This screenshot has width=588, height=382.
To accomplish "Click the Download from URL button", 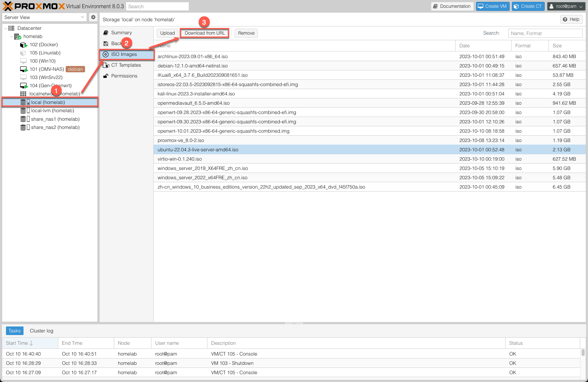I will point(205,33).
